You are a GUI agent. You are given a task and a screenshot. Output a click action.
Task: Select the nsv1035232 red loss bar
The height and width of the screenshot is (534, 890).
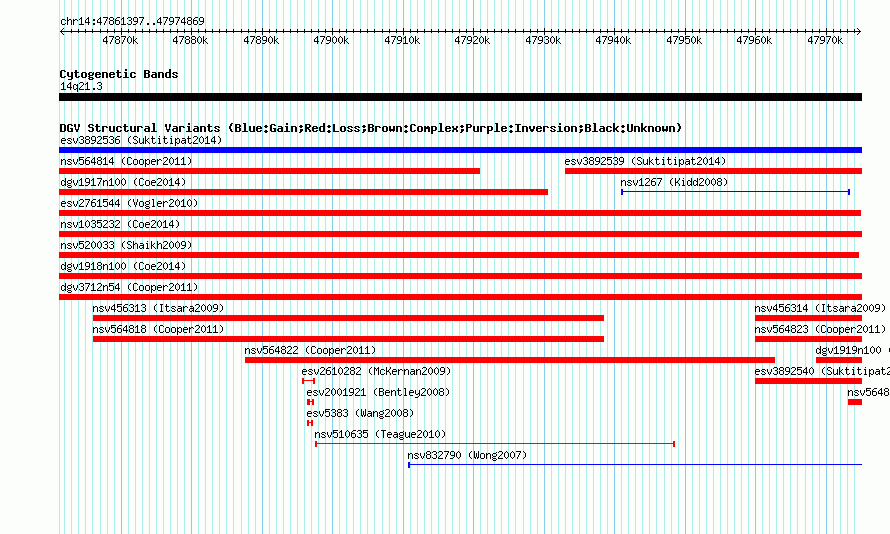[x=460, y=234]
